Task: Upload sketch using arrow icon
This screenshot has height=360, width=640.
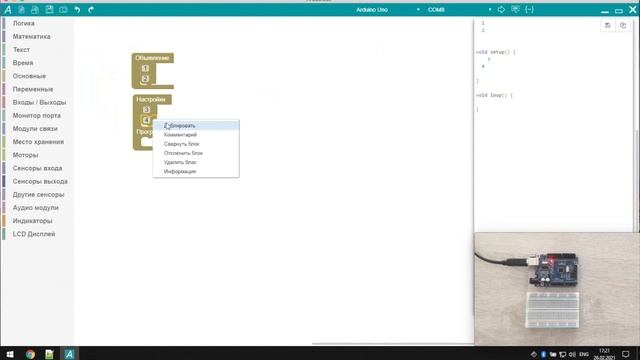Action: point(501,9)
